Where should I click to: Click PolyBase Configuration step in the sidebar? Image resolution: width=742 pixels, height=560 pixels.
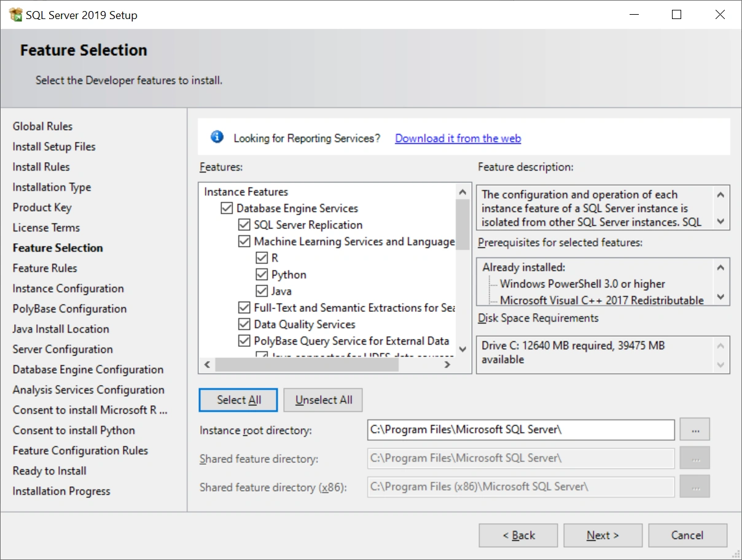(x=69, y=309)
